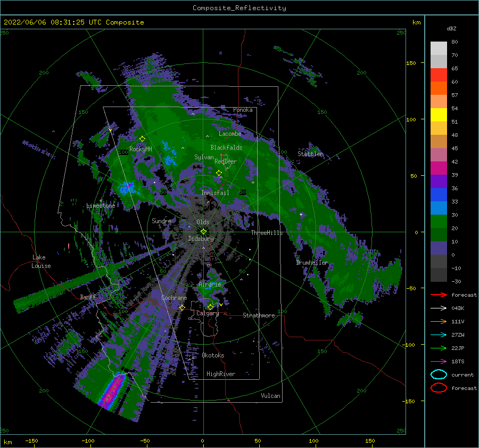
Task: Click the red forecast arrow in legend
Action: pyautogui.click(x=439, y=295)
